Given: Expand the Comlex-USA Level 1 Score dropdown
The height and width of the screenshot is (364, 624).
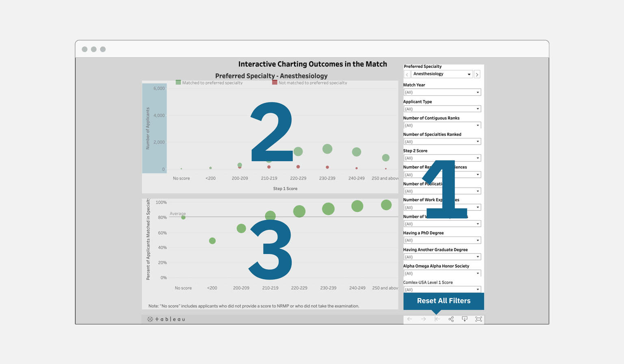Looking at the screenshot, I should 442,289.
